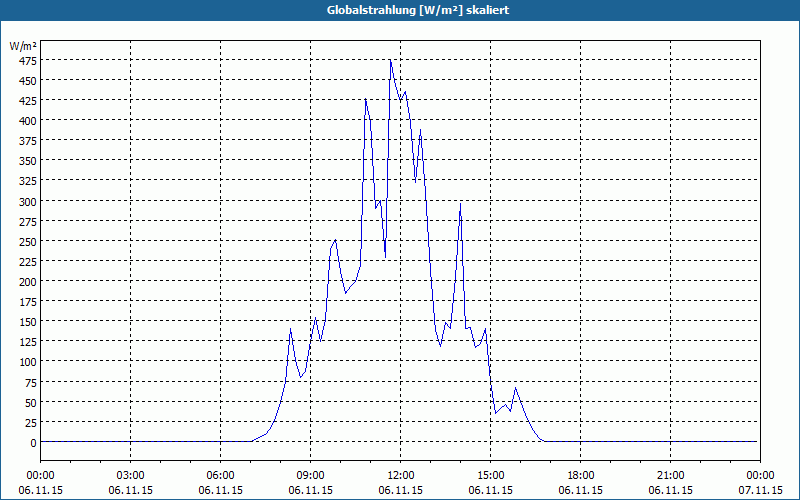Click the 03:00 time axis label
The height and width of the screenshot is (500, 800).
[x=131, y=476]
